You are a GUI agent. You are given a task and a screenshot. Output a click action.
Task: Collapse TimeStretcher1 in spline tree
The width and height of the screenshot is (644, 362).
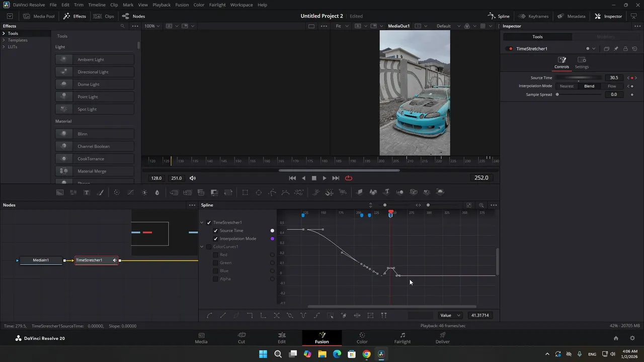coord(202,223)
